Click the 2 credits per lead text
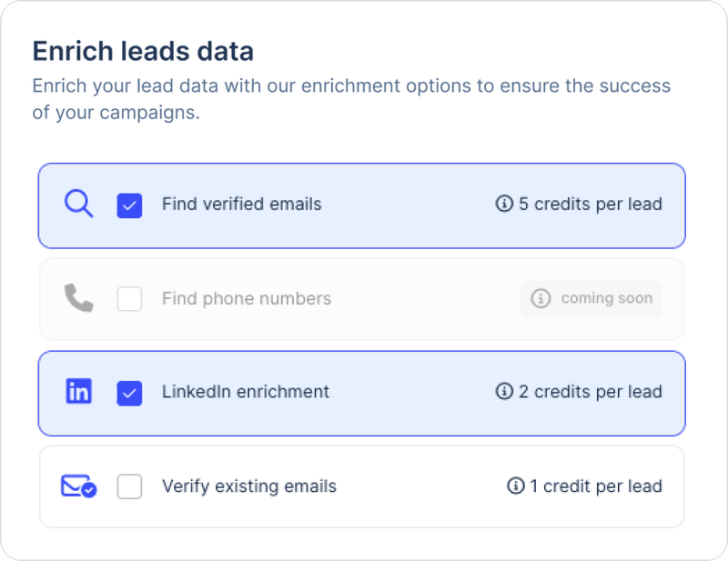 [x=590, y=392]
